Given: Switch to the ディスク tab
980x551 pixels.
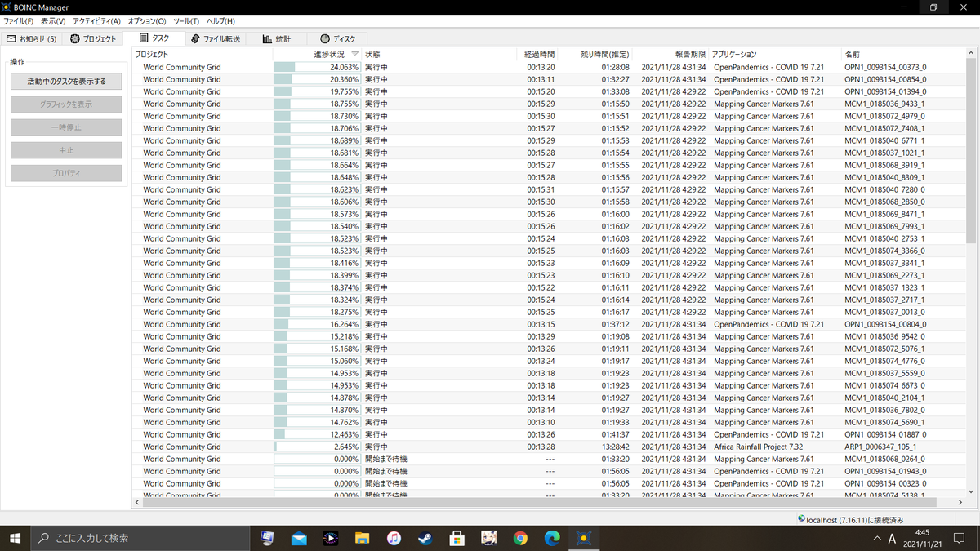Looking at the screenshot, I should pos(338,38).
